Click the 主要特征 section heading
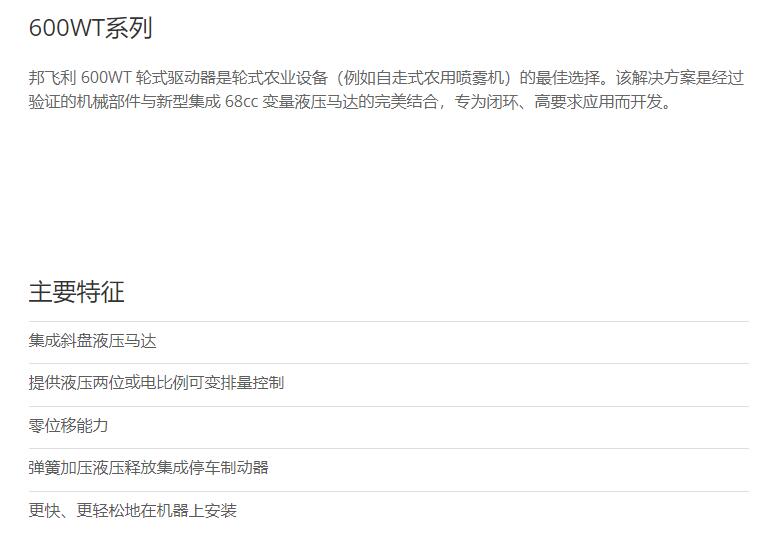This screenshot has height=535, width=760. (x=77, y=292)
